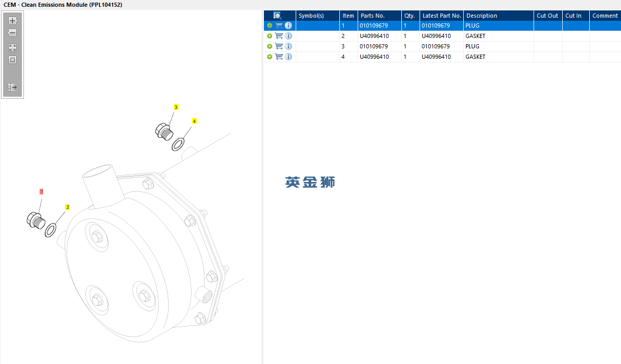Sort by the Qty. column header
This screenshot has width=621, height=364.
click(x=410, y=16)
